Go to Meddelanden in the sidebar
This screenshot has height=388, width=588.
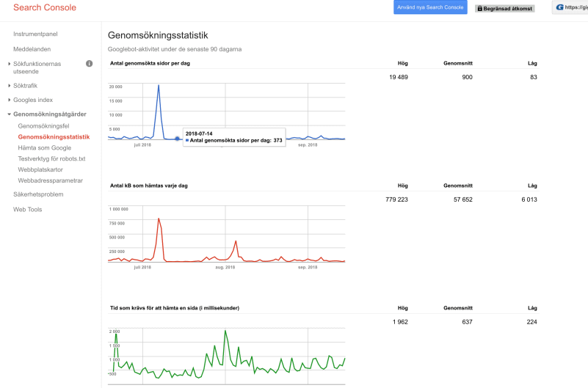[x=32, y=48]
